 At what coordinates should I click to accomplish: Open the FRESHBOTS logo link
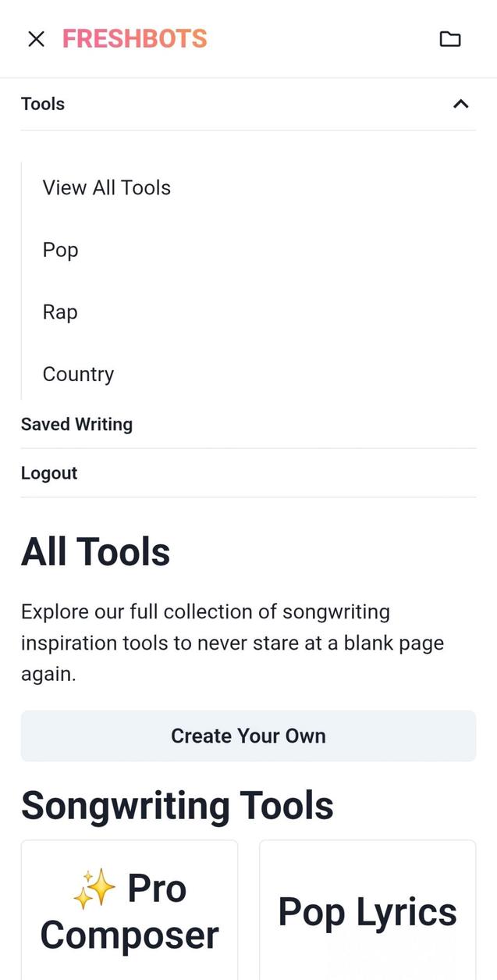[134, 38]
